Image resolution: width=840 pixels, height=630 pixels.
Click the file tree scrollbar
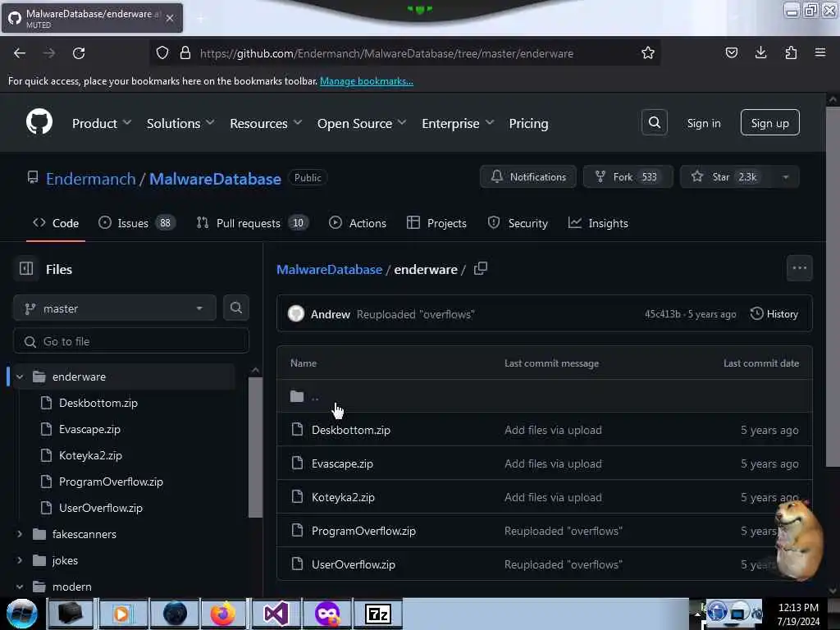coord(256,447)
